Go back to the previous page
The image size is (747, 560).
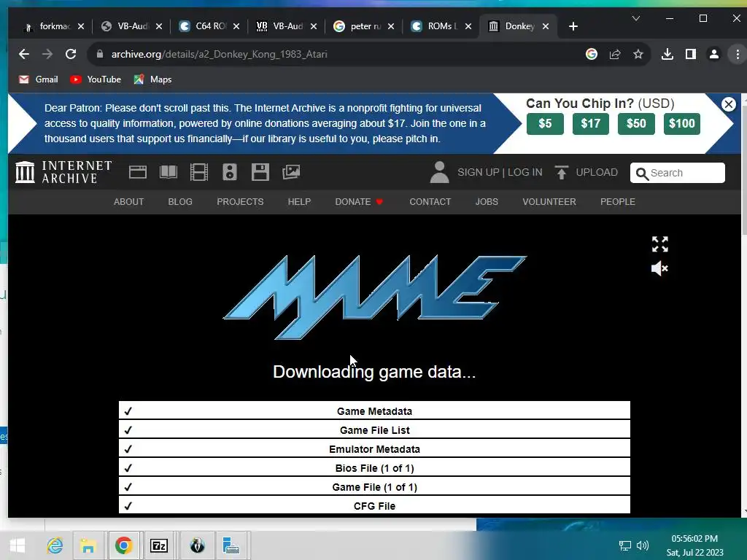pyautogui.click(x=24, y=54)
